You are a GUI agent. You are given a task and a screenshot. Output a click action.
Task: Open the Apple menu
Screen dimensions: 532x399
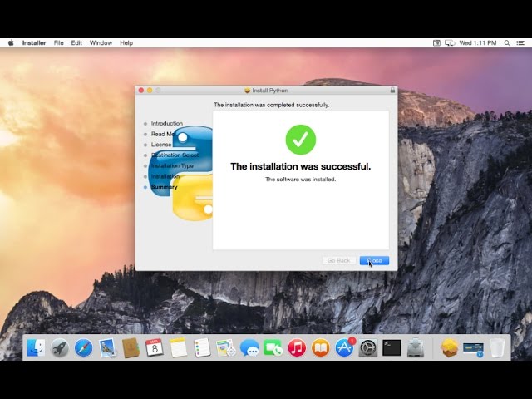(11, 43)
